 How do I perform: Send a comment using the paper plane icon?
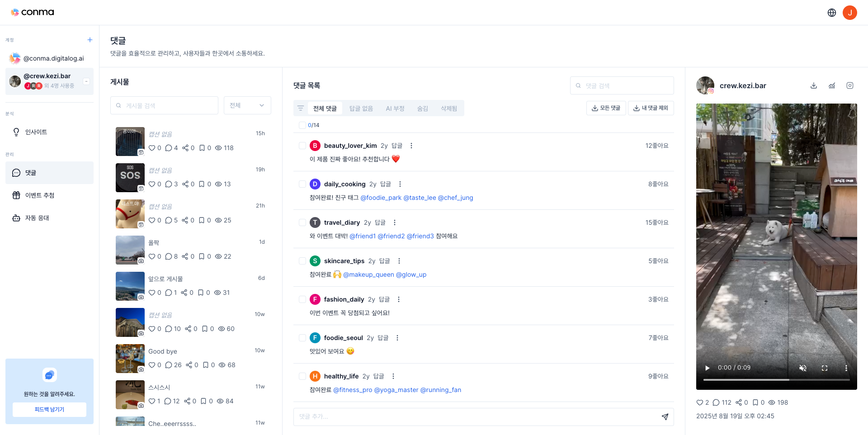click(665, 416)
